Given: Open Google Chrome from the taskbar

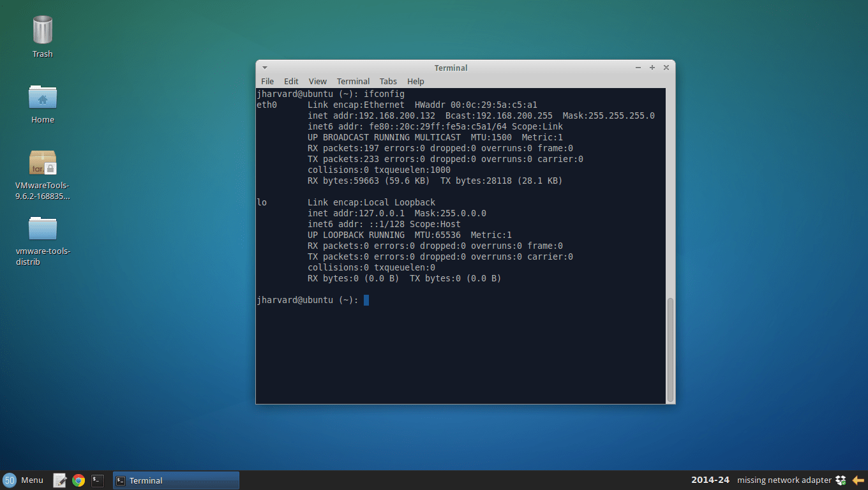Looking at the screenshot, I should [78, 480].
